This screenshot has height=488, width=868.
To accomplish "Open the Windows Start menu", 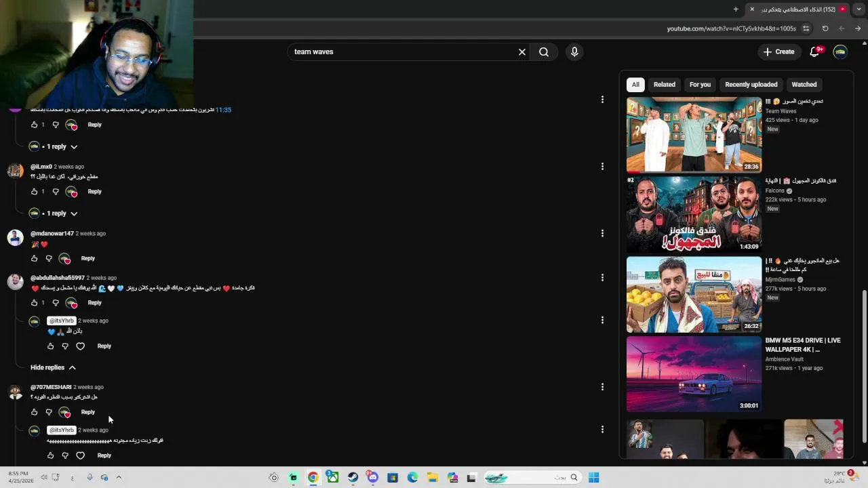I will pyautogui.click(x=593, y=477).
